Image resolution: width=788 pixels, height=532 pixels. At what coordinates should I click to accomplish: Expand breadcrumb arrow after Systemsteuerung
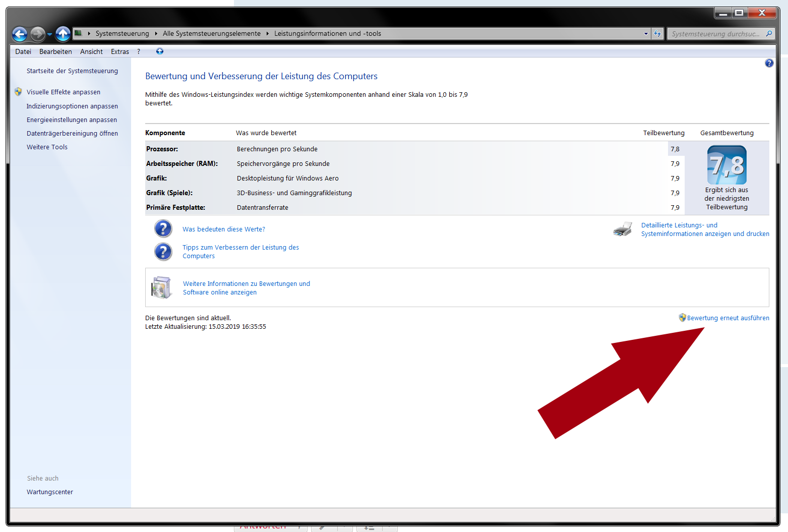[x=156, y=34]
